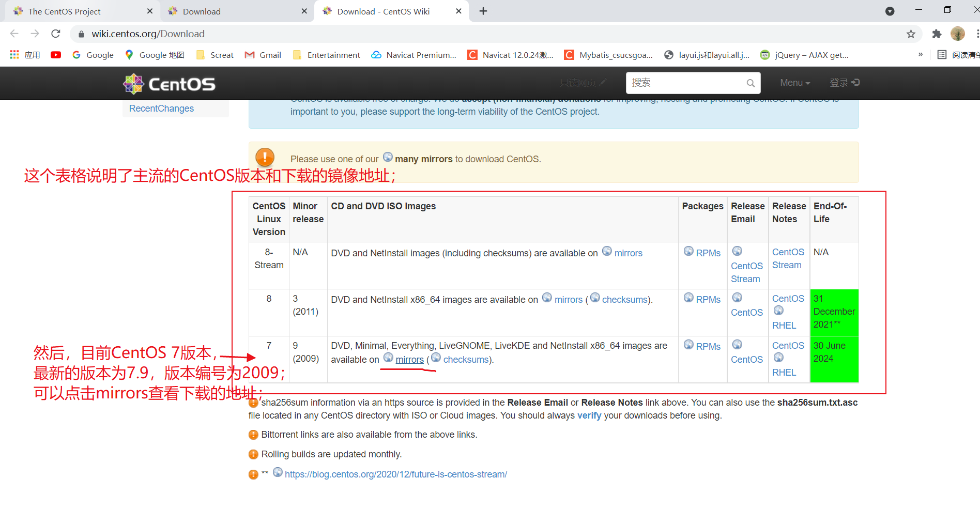Open the Google bookmark
The height and width of the screenshot is (509, 980).
point(93,55)
